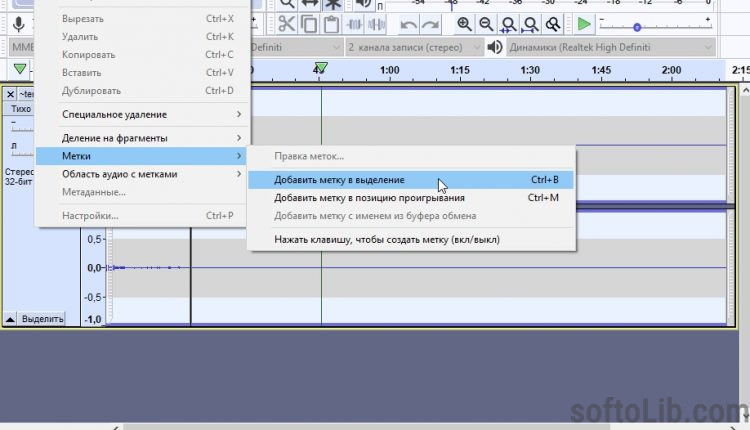Open the MME audio host dropdown
750x430 pixels.
click(22, 47)
